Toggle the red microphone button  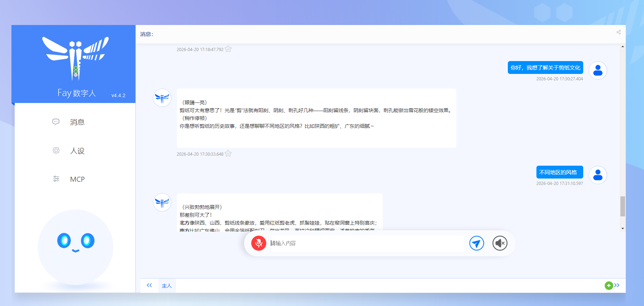[259, 243]
